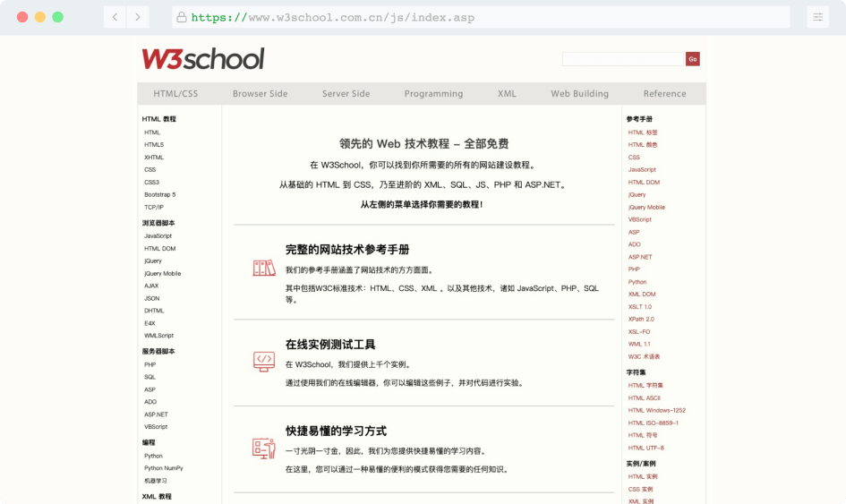The height and width of the screenshot is (504, 846).
Task: Open Python NumPy tutorial link
Action: click(x=164, y=468)
